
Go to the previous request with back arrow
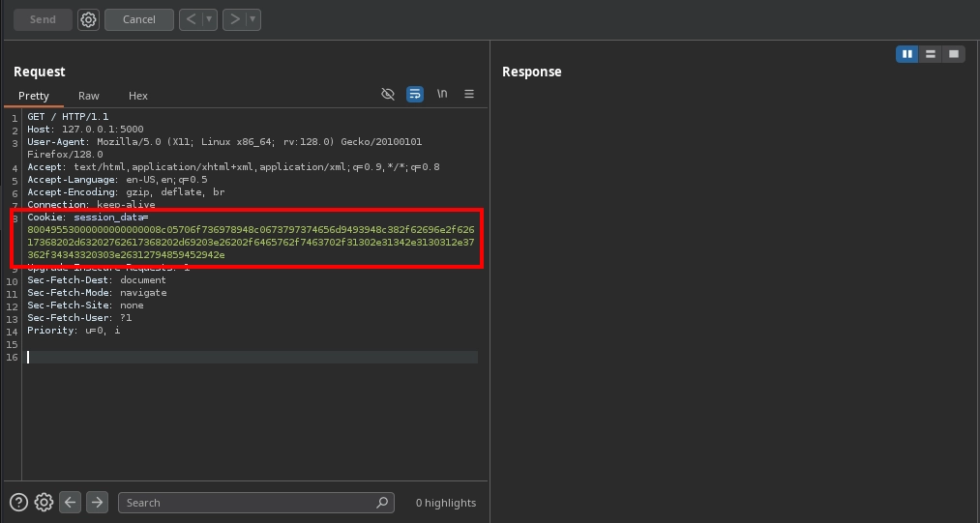tap(191, 19)
